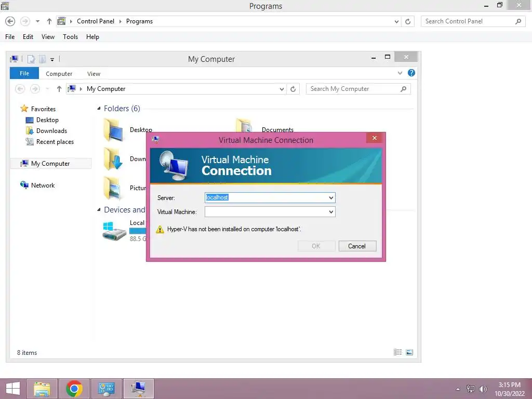Select Network in navigation pane

point(37,185)
